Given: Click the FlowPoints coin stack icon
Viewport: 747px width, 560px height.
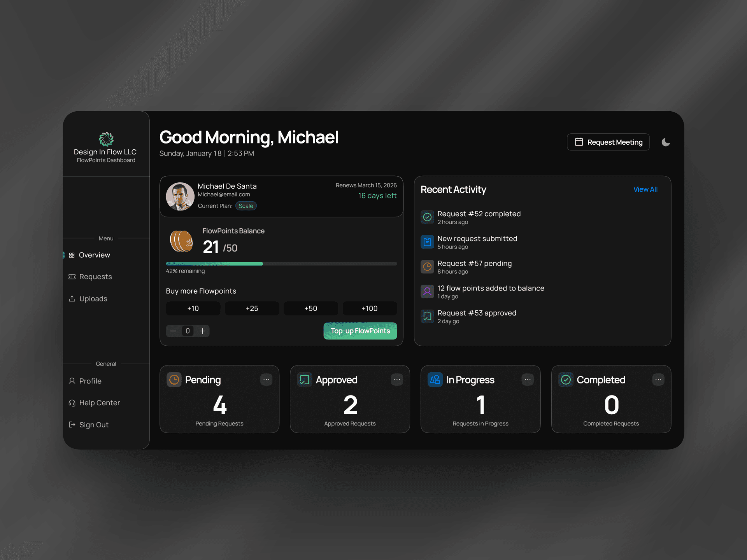Looking at the screenshot, I should [x=181, y=241].
